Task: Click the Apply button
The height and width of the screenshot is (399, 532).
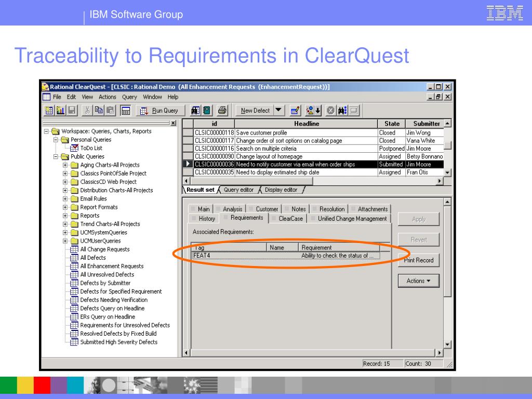Action: click(x=419, y=219)
